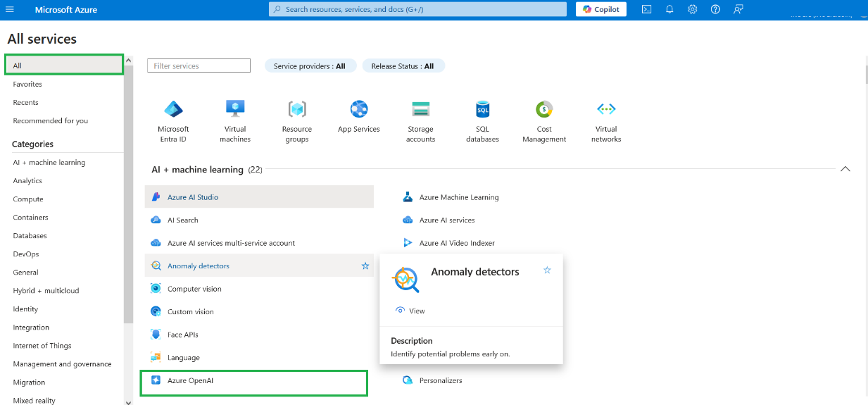Open the Virtual machines icon

pos(235,109)
